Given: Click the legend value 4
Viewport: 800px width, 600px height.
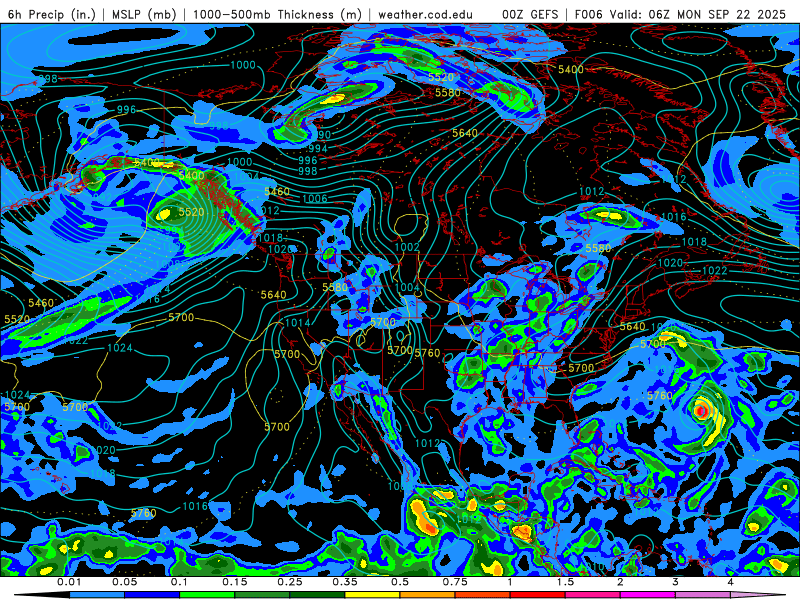Looking at the screenshot, I should coord(731,582).
